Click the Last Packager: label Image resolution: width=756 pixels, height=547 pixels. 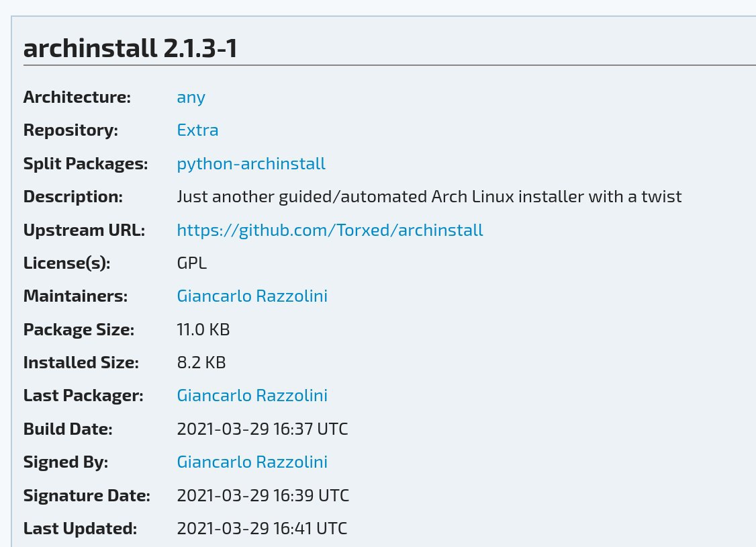point(83,396)
